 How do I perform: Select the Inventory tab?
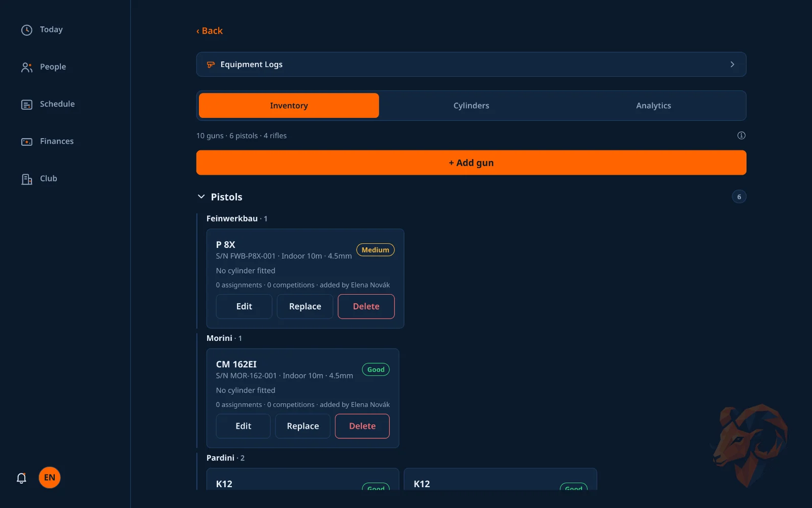pyautogui.click(x=289, y=106)
